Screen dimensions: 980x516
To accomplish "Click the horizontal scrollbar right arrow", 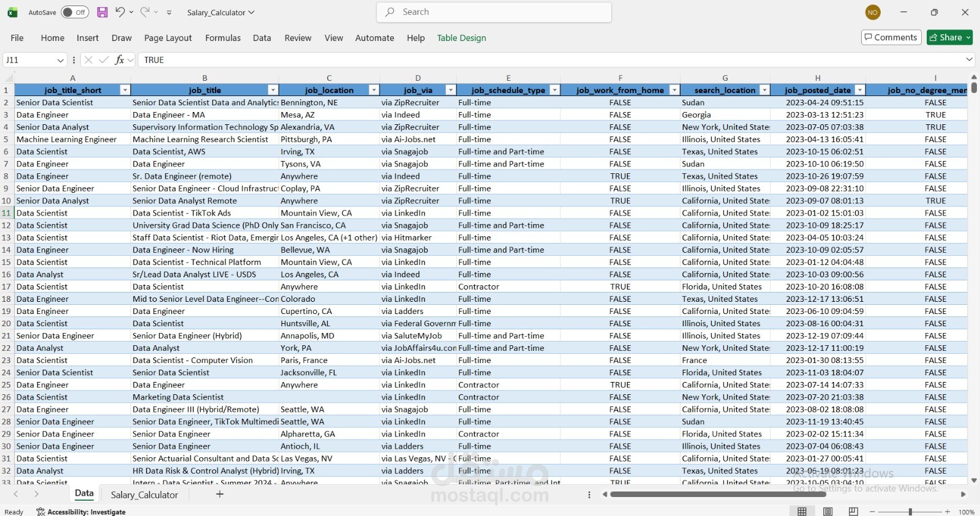I will pos(963,494).
